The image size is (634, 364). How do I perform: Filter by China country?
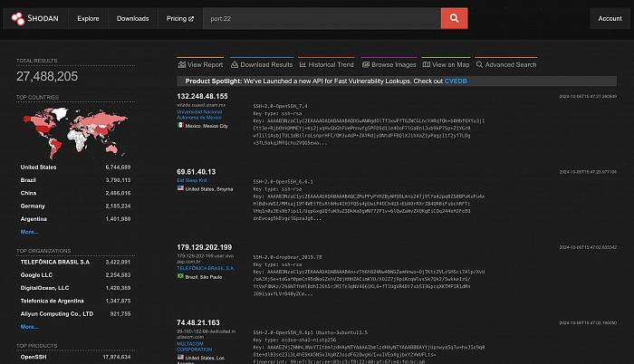[75, 193]
